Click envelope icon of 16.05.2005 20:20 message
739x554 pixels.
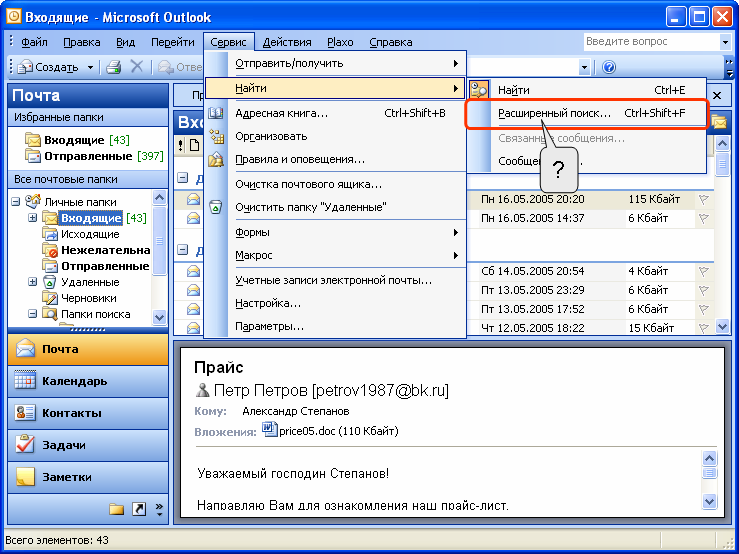(x=193, y=199)
